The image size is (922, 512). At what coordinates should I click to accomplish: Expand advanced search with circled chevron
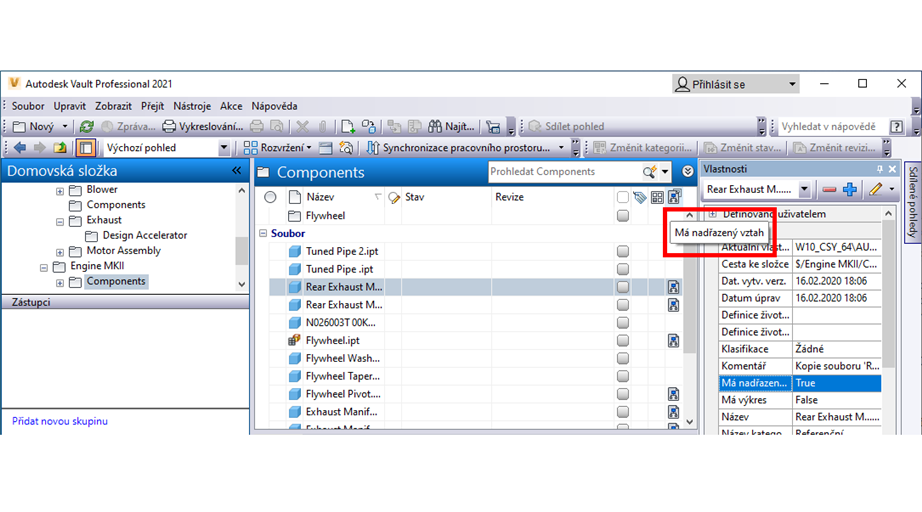tap(687, 172)
